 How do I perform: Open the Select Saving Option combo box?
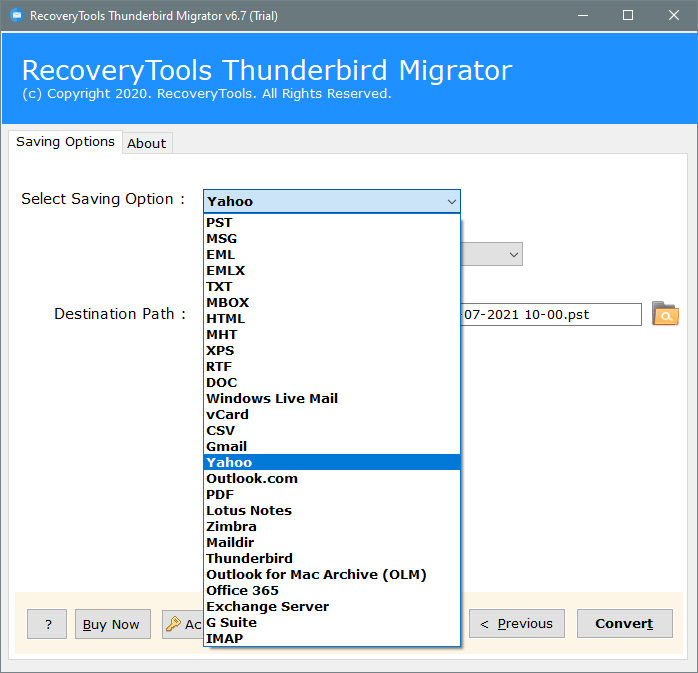pyautogui.click(x=332, y=201)
